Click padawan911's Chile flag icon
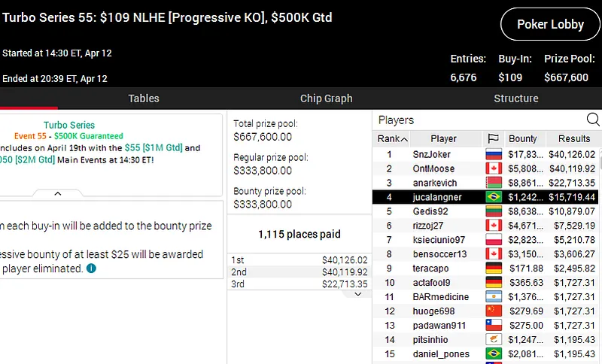 click(493, 326)
